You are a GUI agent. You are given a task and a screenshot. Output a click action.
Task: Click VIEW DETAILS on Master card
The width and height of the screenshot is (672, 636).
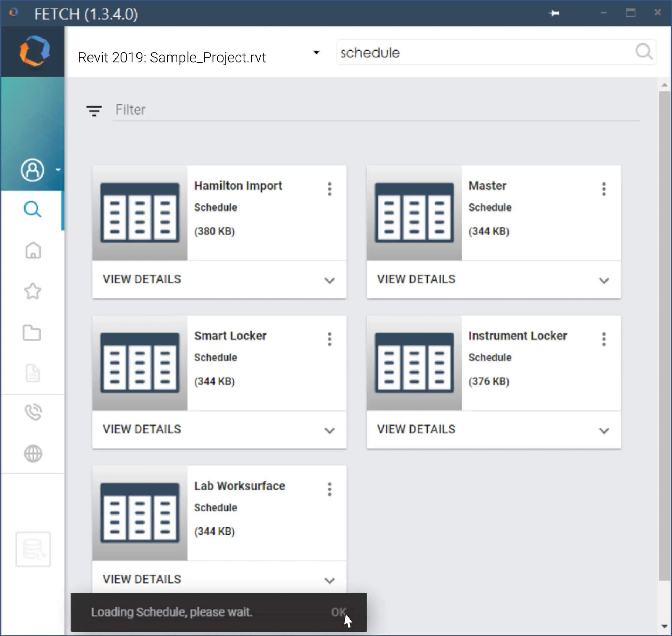coord(416,279)
